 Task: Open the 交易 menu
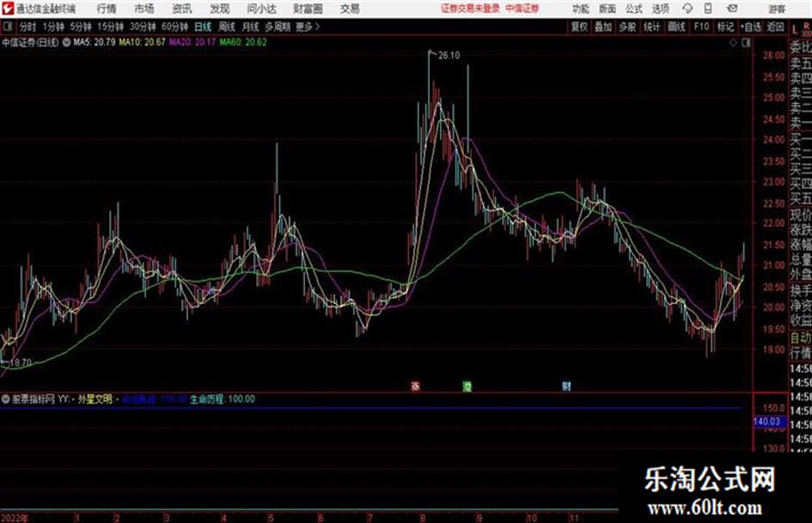point(350,9)
